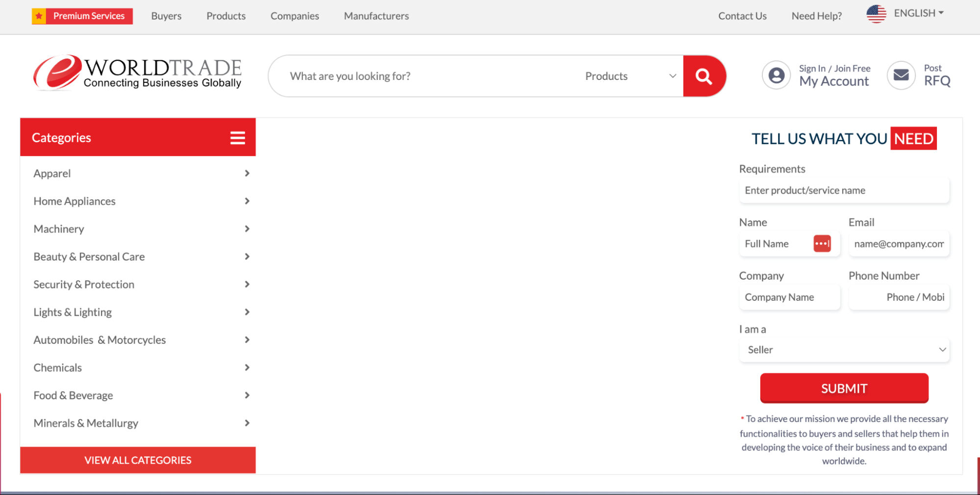Open the Buyers menu item
This screenshot has height=495, width=980.
point(166,16)
